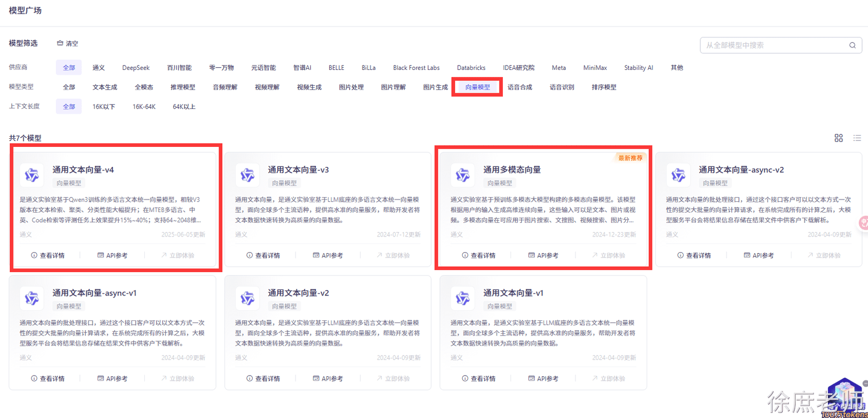Click the 清空 clear filters icon
The height and width of the screenshot is (418, 868).
pos(60,43)
